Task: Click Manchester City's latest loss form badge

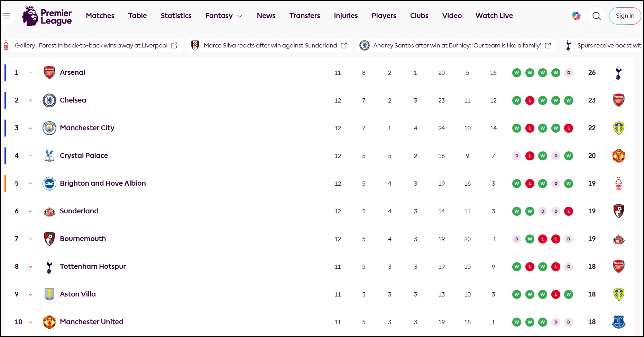Action: tap(569, 128)
